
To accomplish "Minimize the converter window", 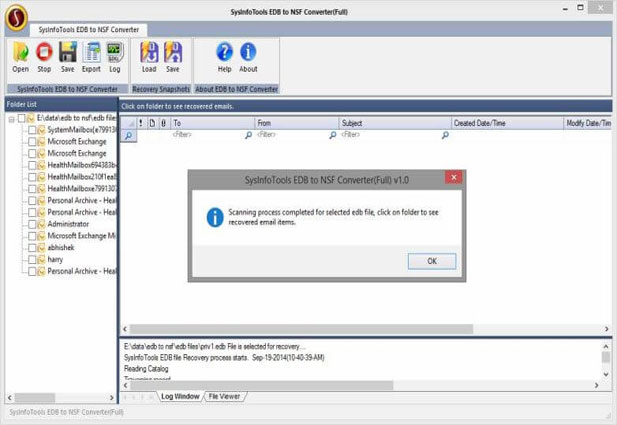I will [565, 9].
